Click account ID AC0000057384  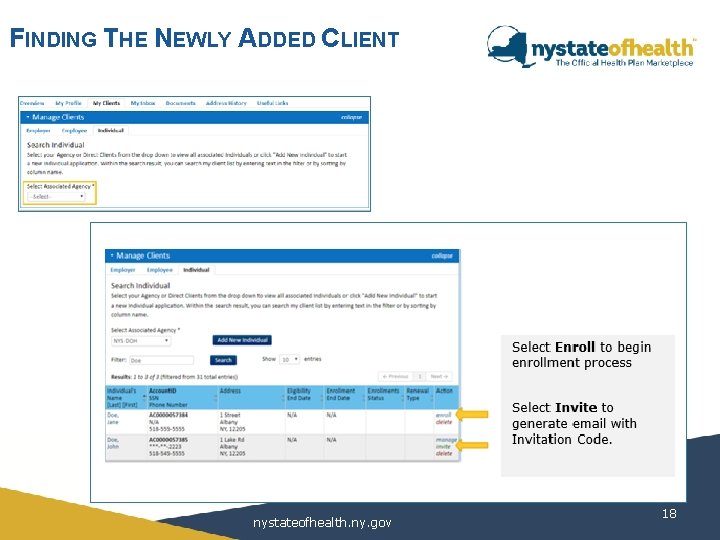pyautogui.click(x=168, y=415)
